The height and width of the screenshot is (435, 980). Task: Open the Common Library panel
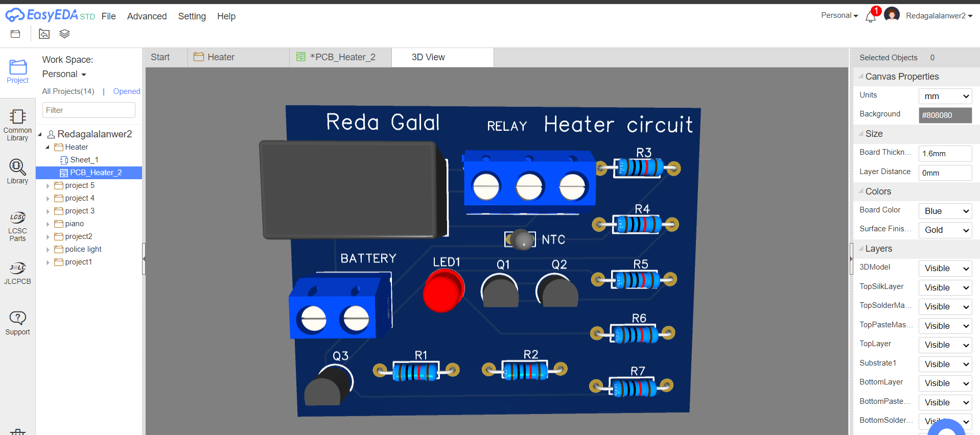click(18, 125)
